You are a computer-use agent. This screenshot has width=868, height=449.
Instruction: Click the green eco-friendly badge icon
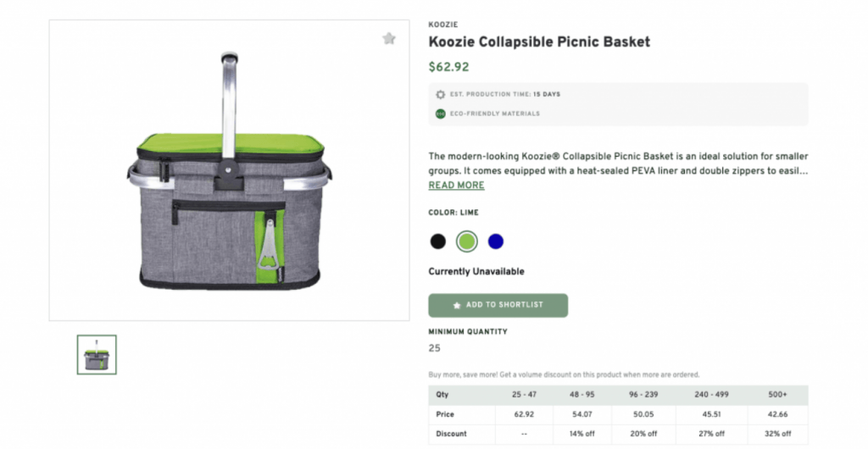pos(440,114)
